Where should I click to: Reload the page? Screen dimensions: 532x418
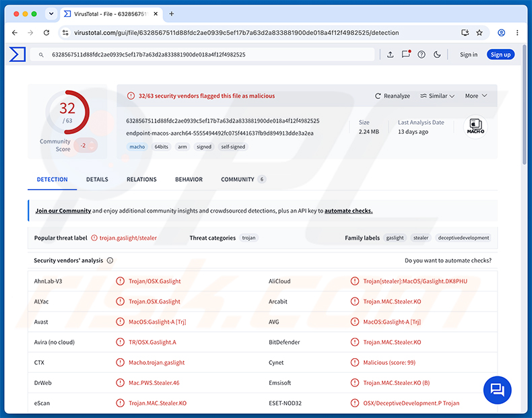(x=46, y=32)
